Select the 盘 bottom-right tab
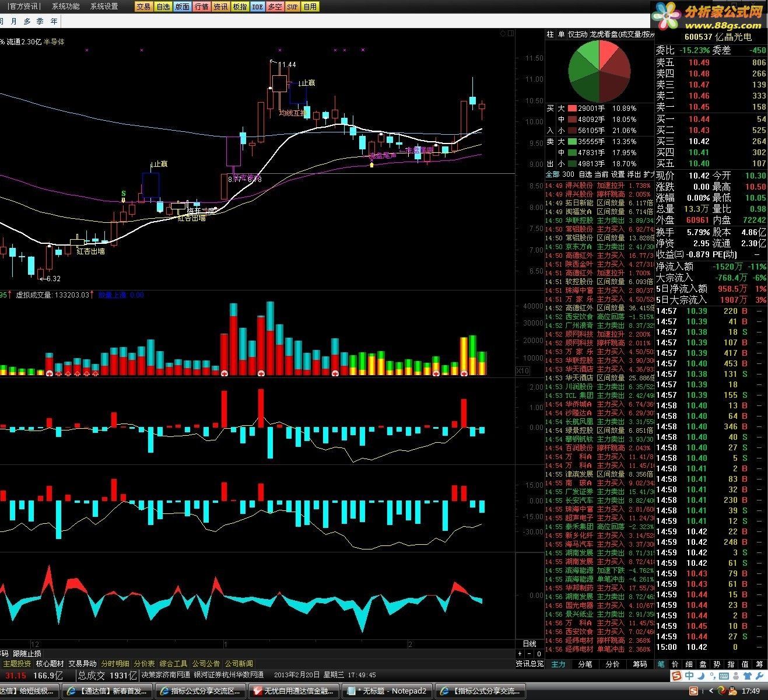This screenshot has width=768, height=700. pos(703,664)
